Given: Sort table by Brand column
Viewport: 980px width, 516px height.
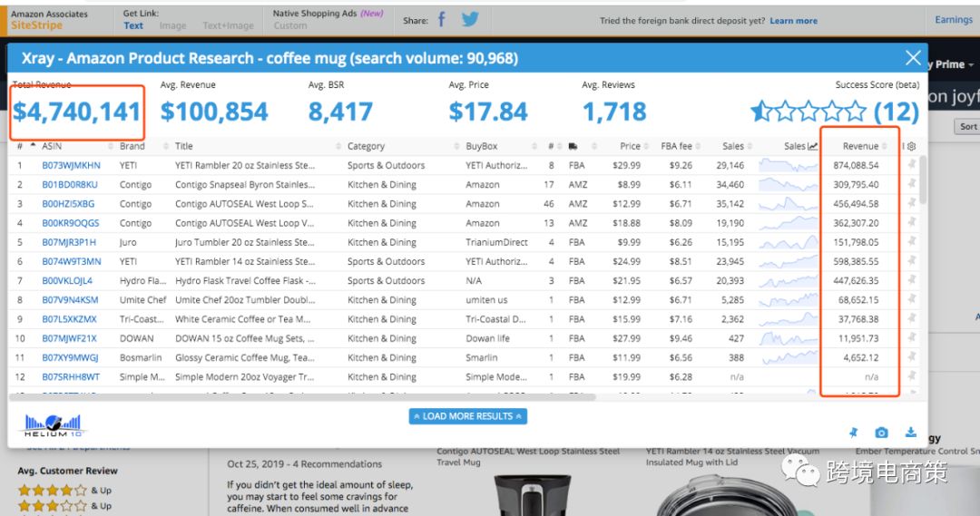Looking at the screenshot, I should click(132, 146).
